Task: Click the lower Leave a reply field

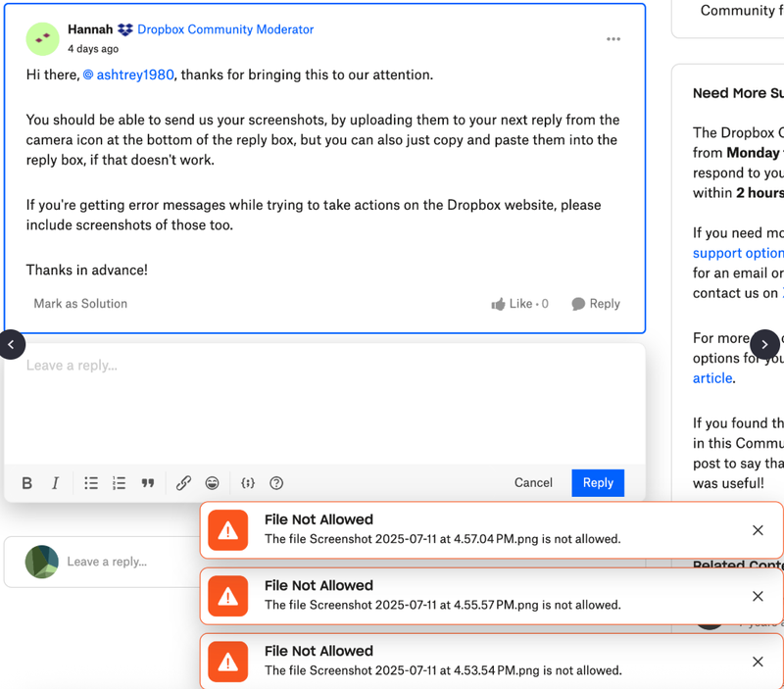Action: coord(107,562)
